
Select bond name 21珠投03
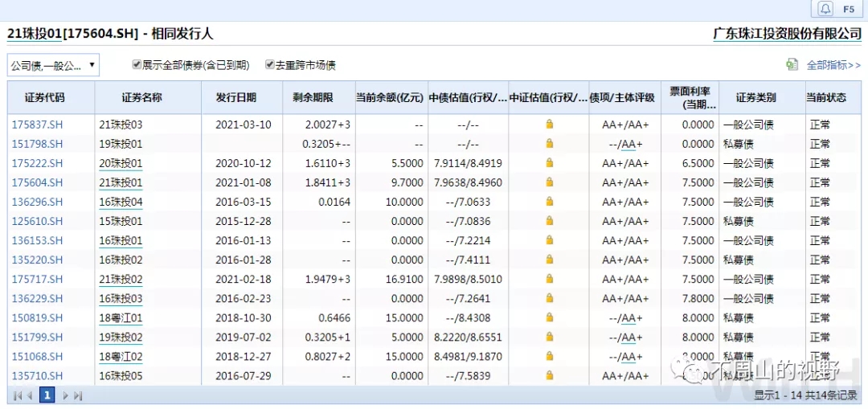[x=121, y=125]
